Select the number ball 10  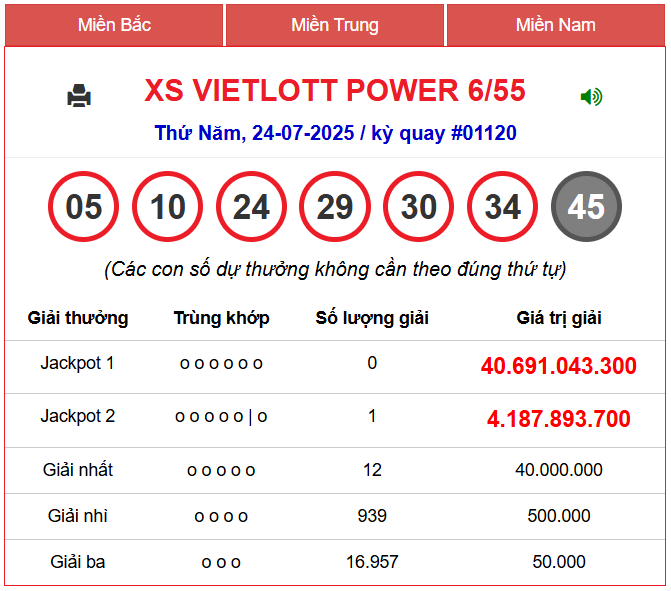tap(167, 207)
